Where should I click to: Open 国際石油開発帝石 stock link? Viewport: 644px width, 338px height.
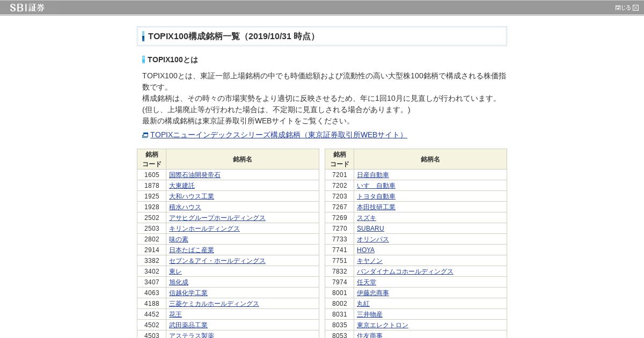(x=195, y=175)
